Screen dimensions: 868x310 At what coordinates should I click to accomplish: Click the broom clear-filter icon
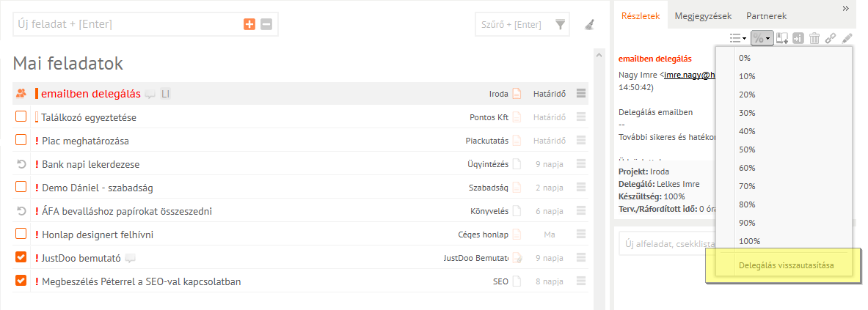(x=590, y=25)
